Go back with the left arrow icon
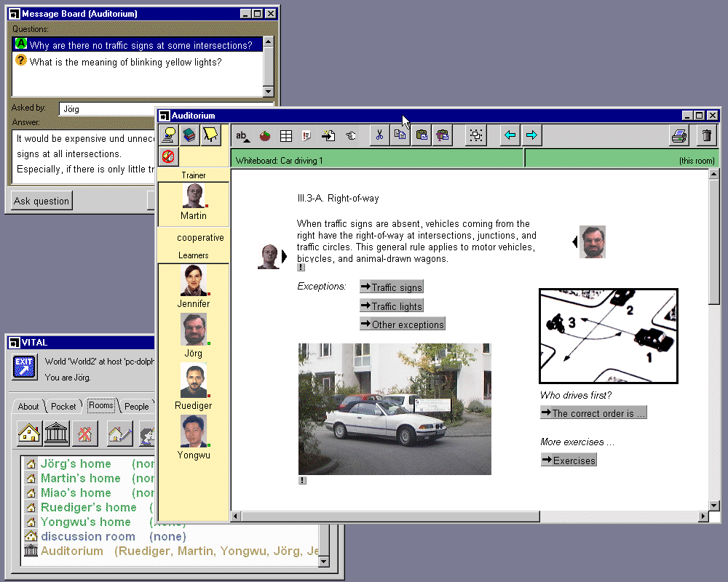This screenshot has height=582, width=728. (510, 135)
